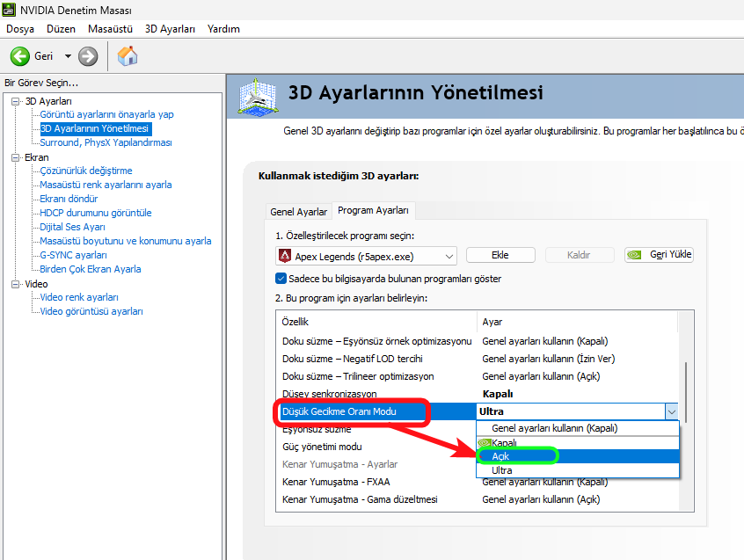Viewport: 744px width, 560px height.
Task: Open 'Masaüstü renk ayarlarını ayarla' item
Action: [x=106, y=185]
